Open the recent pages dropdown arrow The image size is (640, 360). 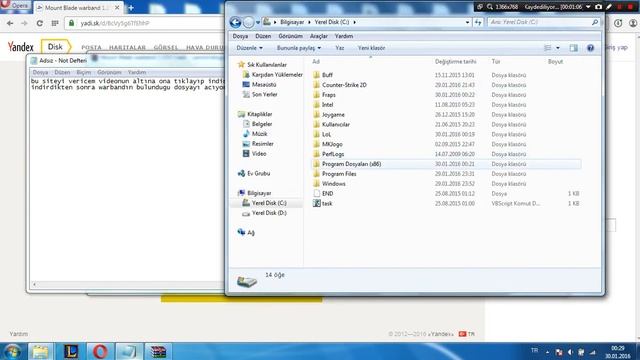258,22
